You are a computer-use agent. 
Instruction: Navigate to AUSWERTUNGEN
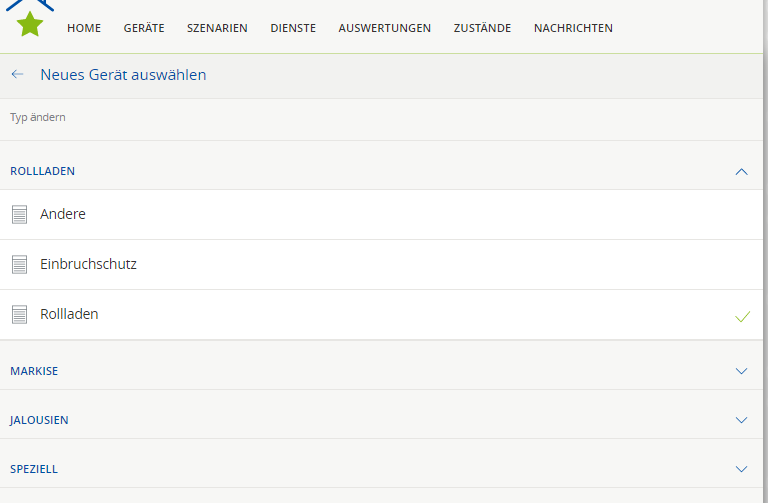click(385, 28)
